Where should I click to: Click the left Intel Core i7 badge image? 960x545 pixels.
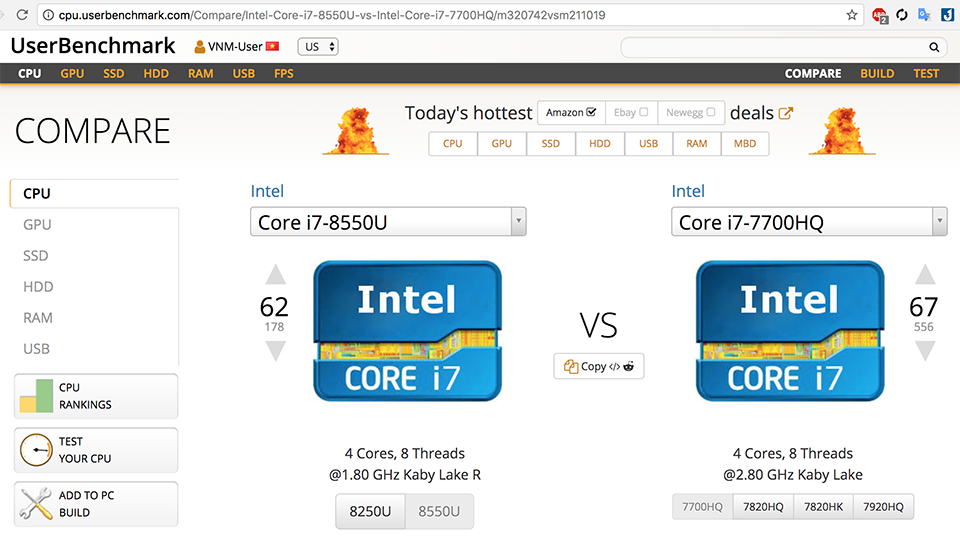[x=407, y=331]
